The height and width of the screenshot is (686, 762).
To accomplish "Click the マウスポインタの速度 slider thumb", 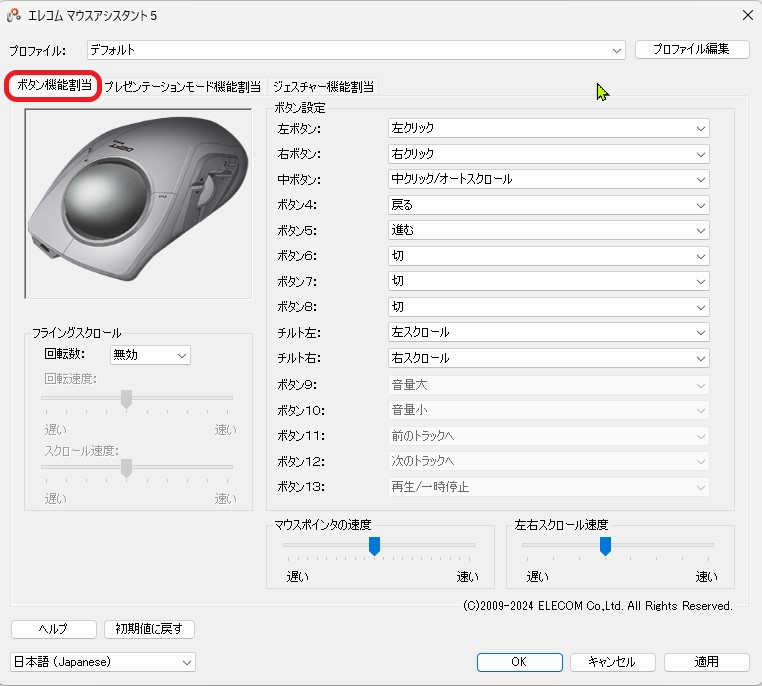I will coord(374,546).
